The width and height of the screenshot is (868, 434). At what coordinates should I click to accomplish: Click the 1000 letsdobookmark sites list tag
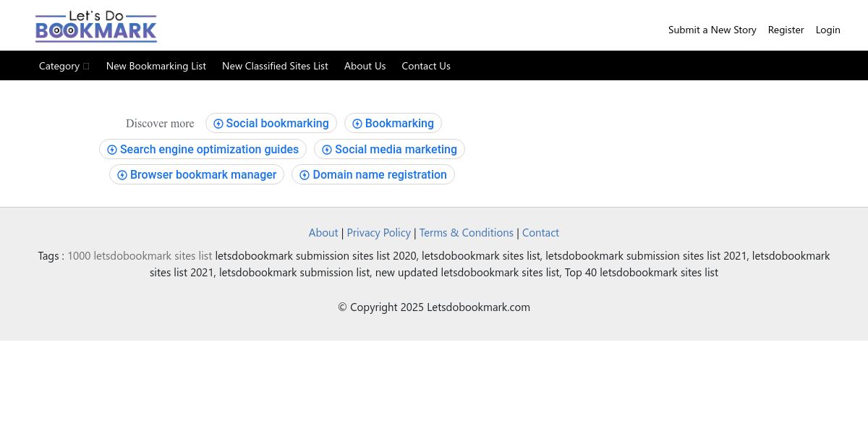pos(140,255)
